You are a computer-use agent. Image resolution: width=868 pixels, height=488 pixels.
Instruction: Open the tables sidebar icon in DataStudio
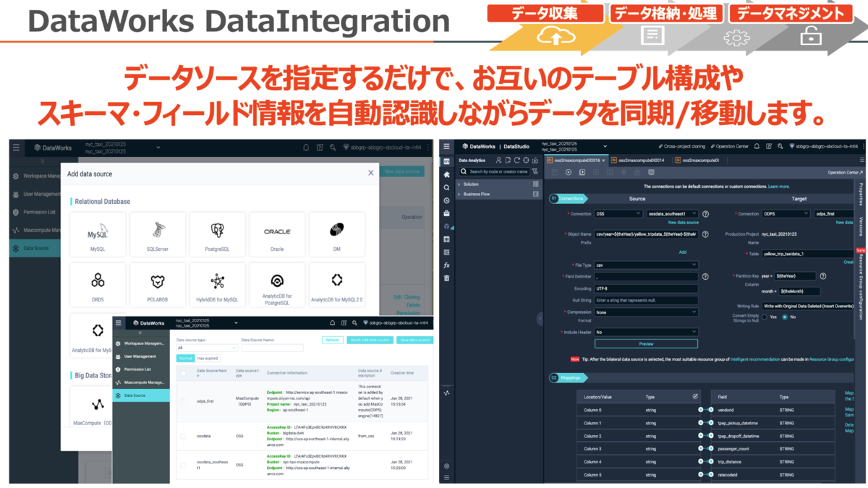click(x=446, y=239)
